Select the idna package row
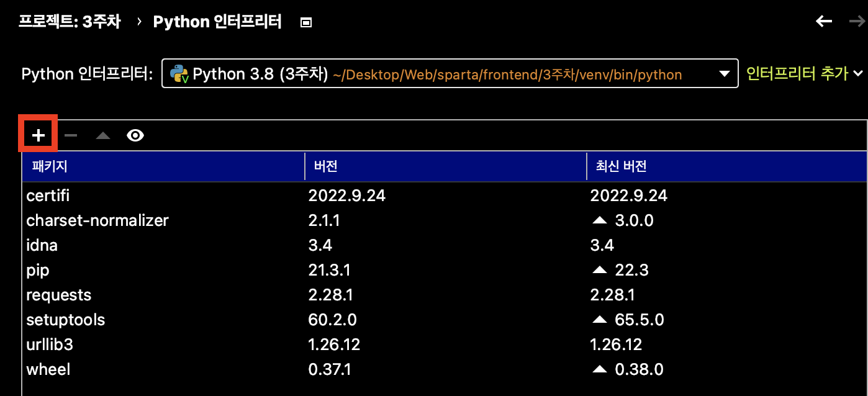This screenshot has height=396, width=868. click(445, 246)
